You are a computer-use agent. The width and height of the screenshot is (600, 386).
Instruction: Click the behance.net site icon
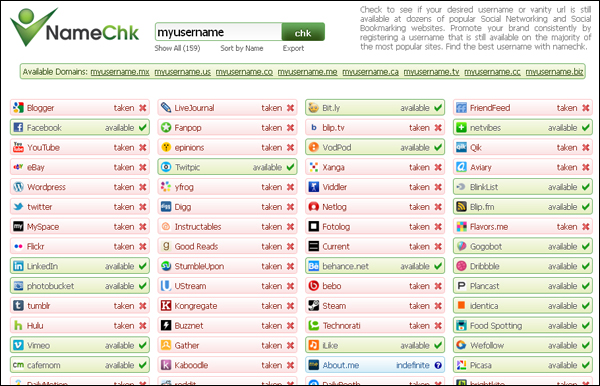313,266
